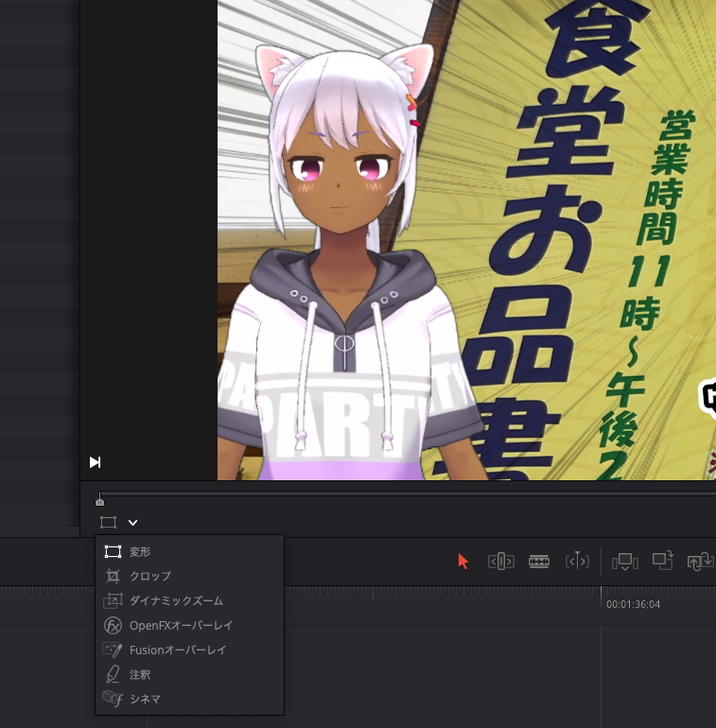
Task: Click the Overwrite Clip toolbar icon
Action: point(663,561)
